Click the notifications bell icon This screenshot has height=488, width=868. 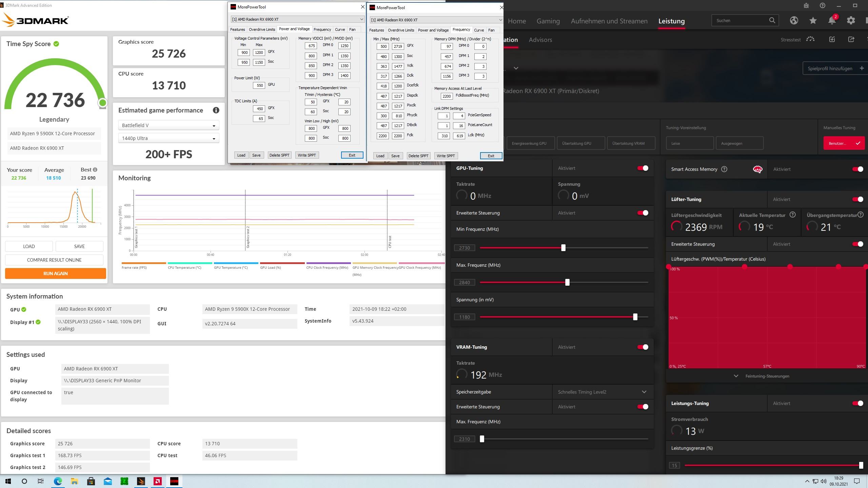[x=832, y=21]
